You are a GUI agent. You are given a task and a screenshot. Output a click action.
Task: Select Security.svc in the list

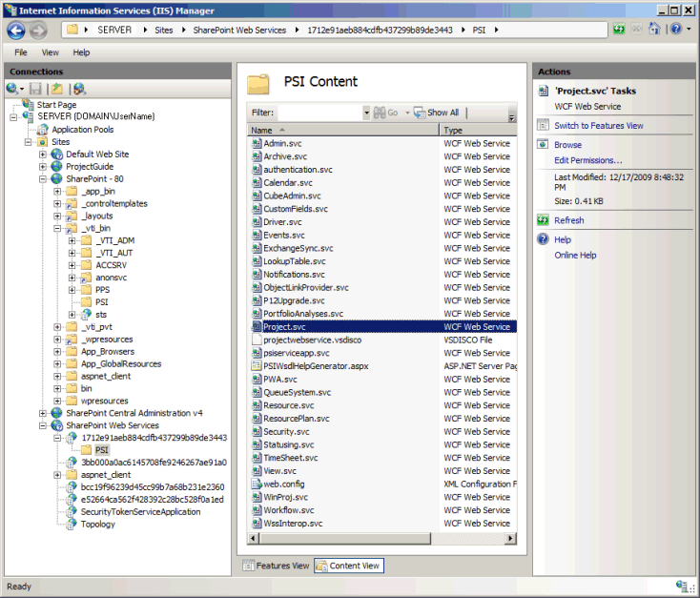tap(382, 431)
